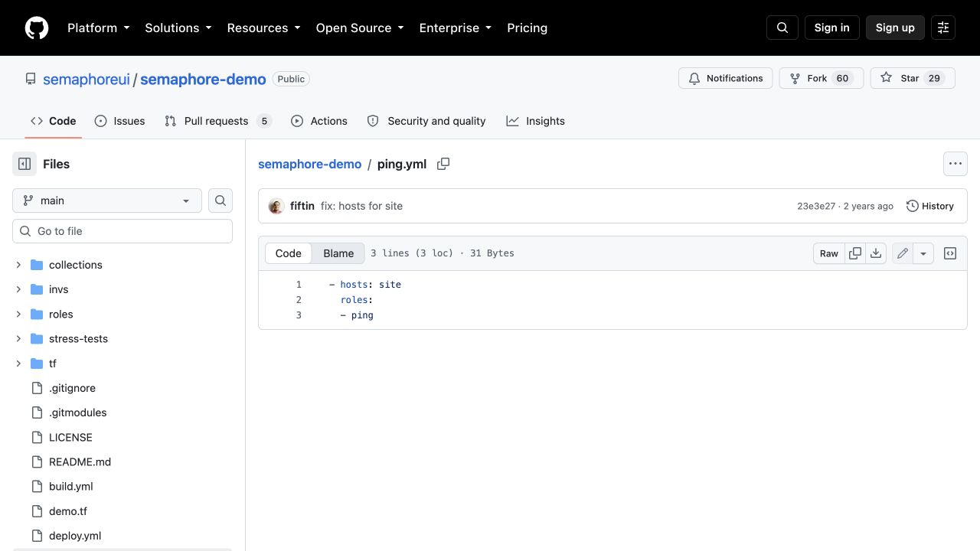Edit the file with the pencil icon

[903, 253]
